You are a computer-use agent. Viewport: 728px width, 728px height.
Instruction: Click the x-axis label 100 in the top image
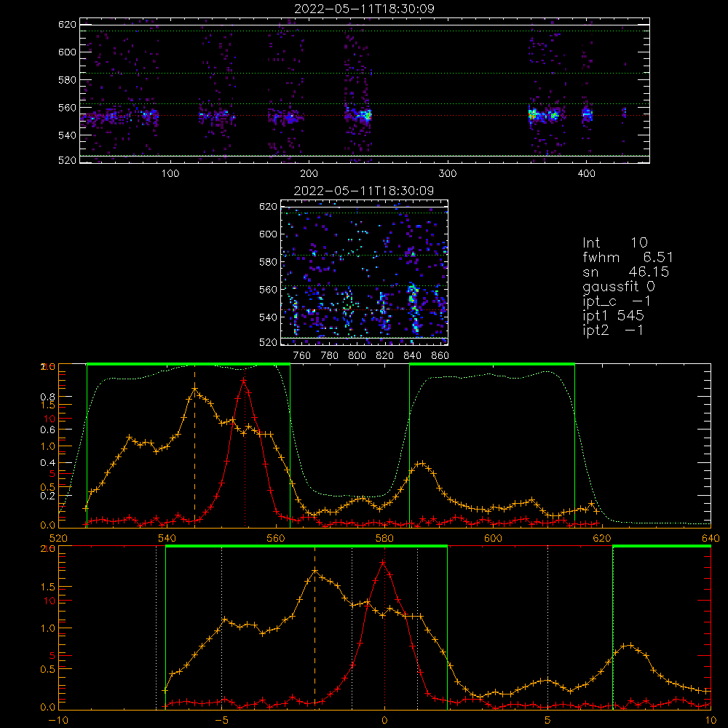point(170,174)
